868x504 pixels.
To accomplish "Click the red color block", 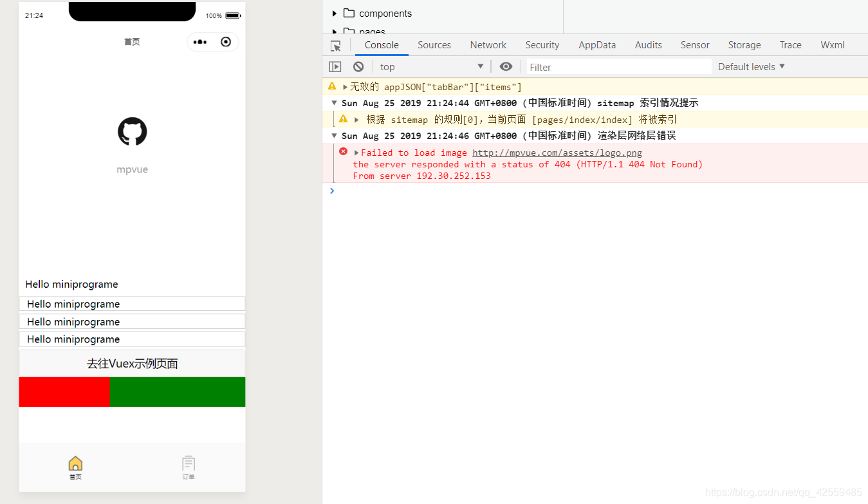I will [x=64, y=392].
